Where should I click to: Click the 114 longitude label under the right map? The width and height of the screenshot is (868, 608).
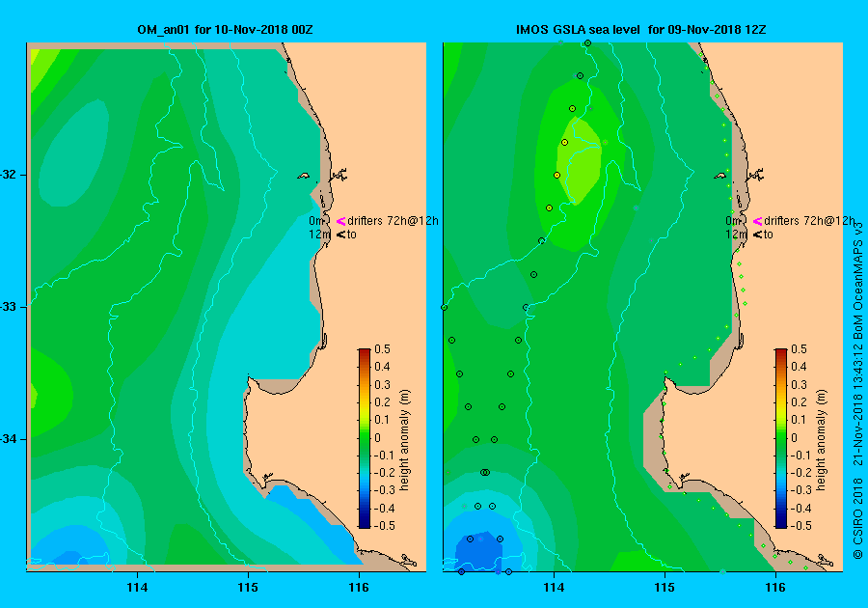(554, 588)
